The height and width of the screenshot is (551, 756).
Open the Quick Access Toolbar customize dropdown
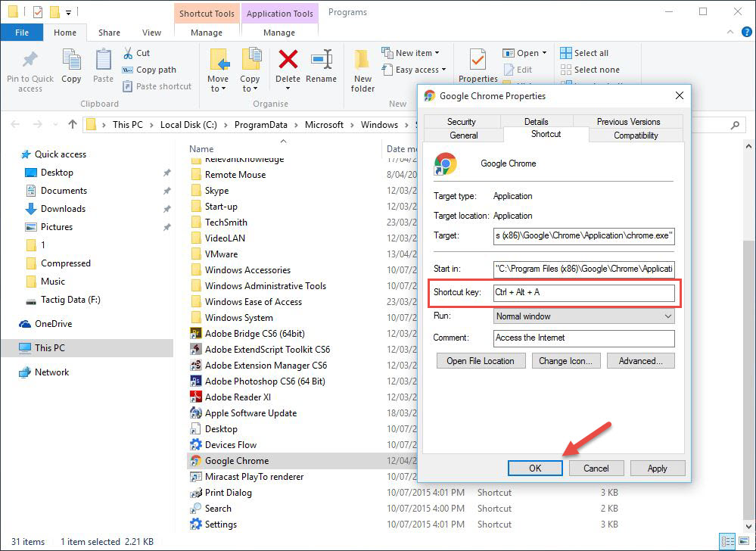click(68, 13)
